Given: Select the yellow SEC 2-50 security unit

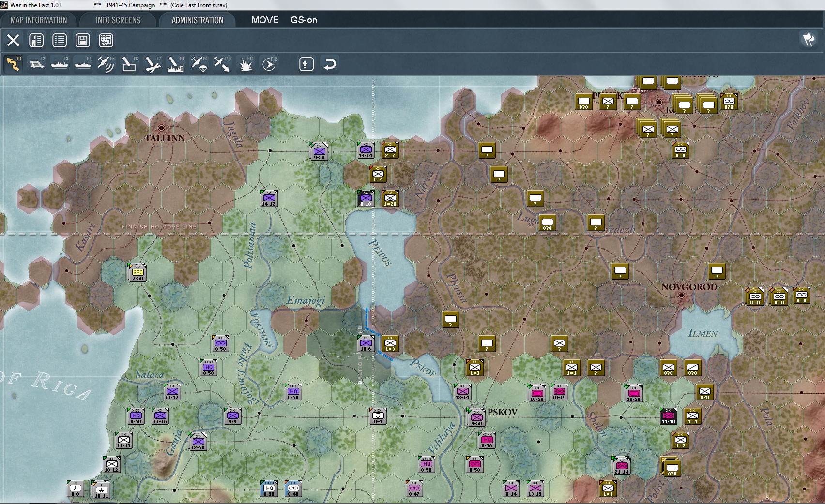Looking at the screenshot, I should coord(137,272).
